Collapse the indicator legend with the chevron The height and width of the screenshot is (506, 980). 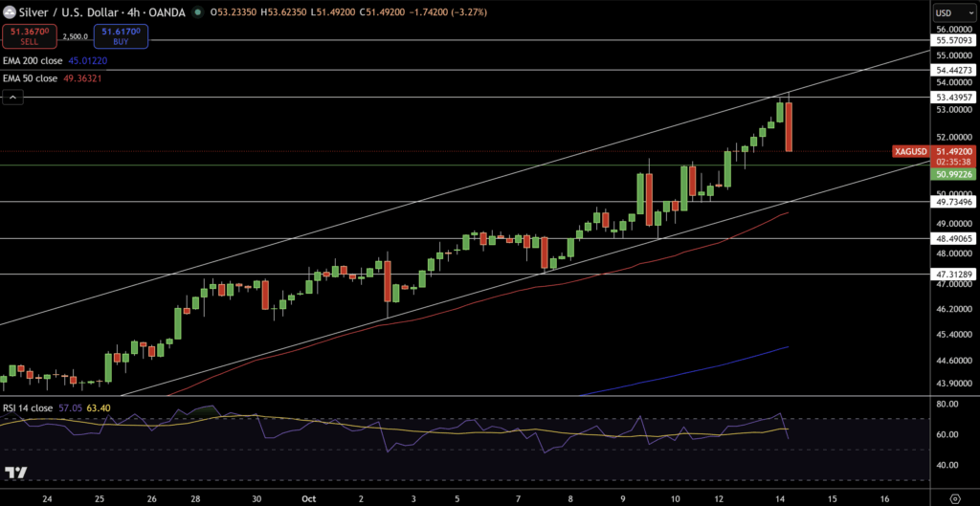click(13, 97)
